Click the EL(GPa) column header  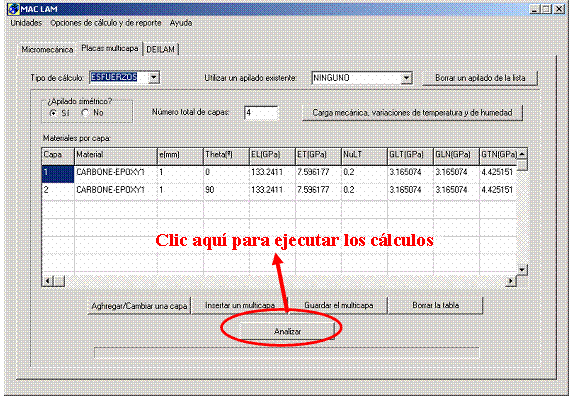[272, 155]
